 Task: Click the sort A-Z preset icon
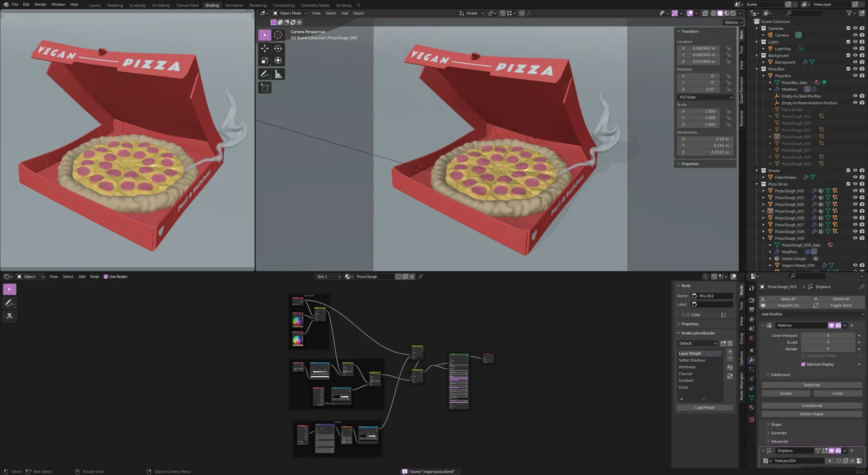[x=730, y=367]
